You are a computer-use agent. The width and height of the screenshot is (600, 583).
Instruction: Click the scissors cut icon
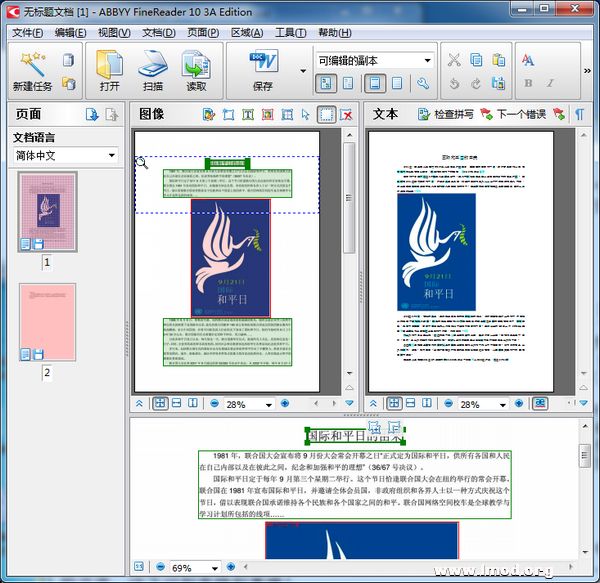click(454, 60)
